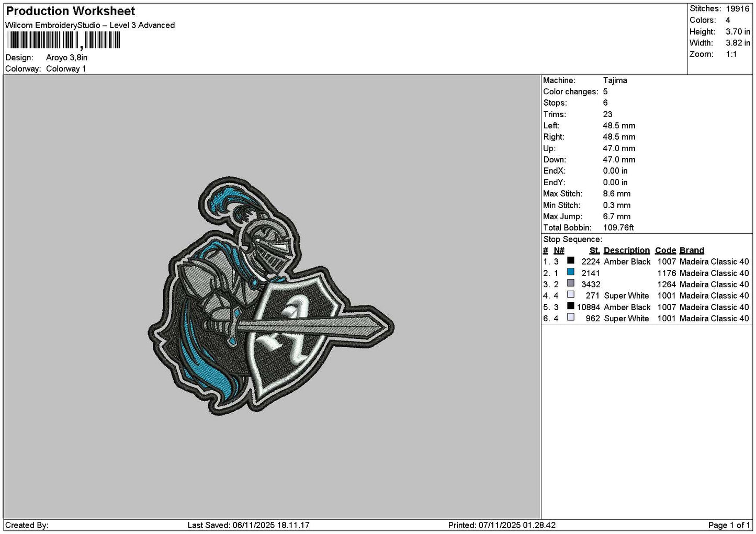Click stitch count '3432' in row 3
The image size is (756, 534).
[x=591, y=285]
